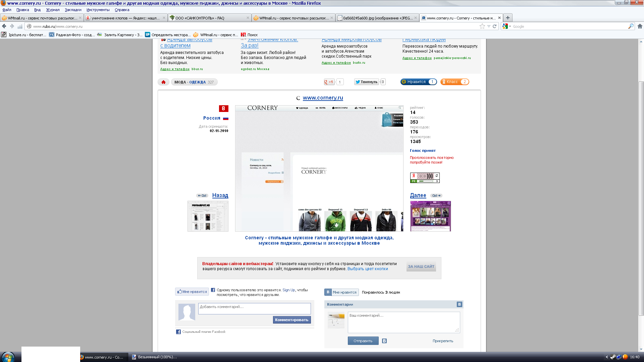Go to the site home via red house icon
Screen dimensions: 644x362
163,82
